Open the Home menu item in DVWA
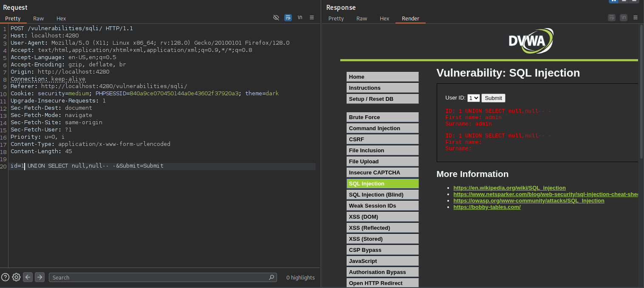Viewport: 644px width, 288px height. tap(383, 77)
